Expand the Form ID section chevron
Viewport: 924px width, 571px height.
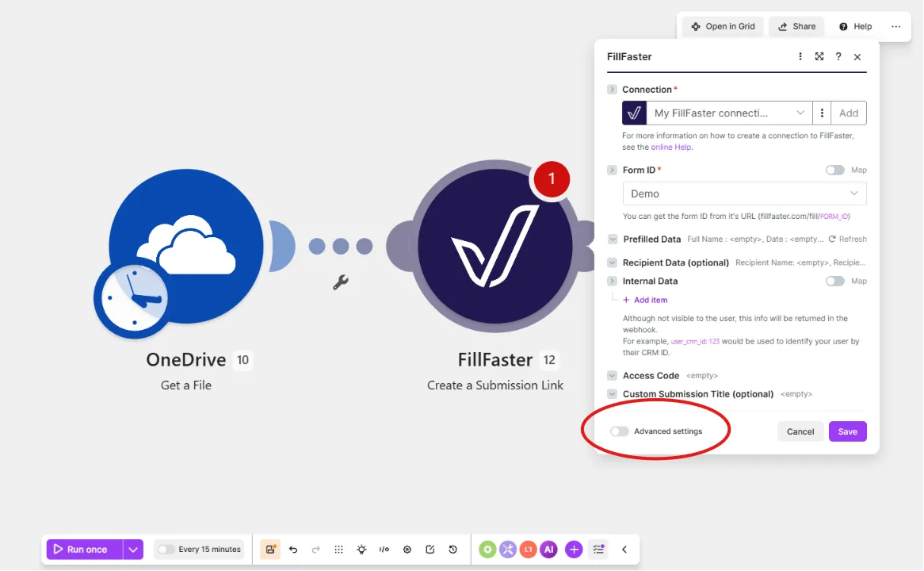point(612,170)
